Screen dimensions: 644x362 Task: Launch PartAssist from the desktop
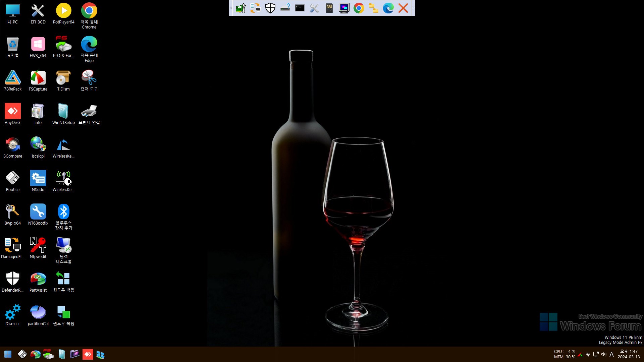click(x=38, y=282)
